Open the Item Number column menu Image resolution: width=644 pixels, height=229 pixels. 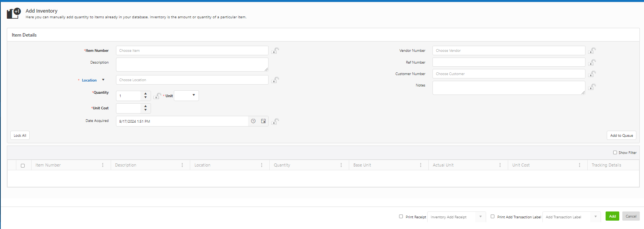[103, 165]
